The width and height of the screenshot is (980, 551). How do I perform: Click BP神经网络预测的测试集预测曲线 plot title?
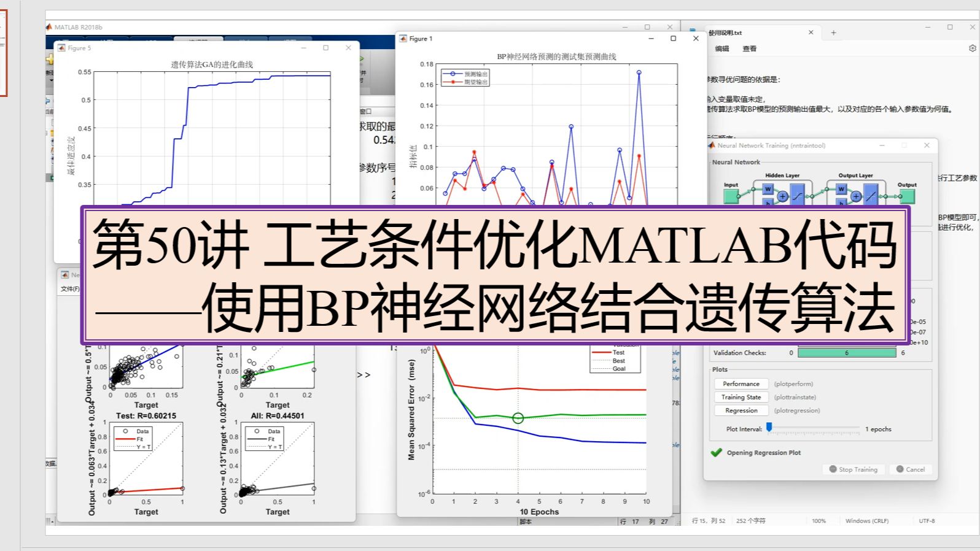pyautogui.click(x=556, y=56)
